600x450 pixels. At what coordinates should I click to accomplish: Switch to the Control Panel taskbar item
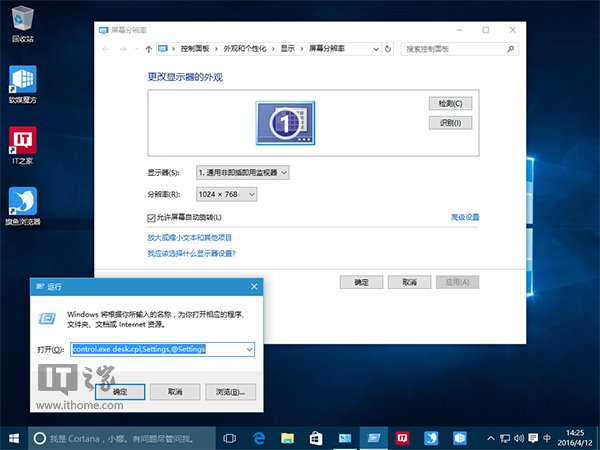tap(345, 439)
